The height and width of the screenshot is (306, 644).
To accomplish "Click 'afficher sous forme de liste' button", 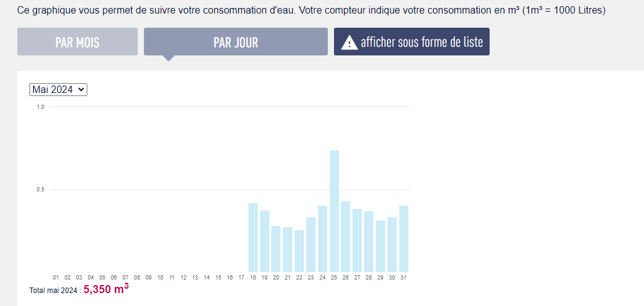I will [x=411, y=42].
